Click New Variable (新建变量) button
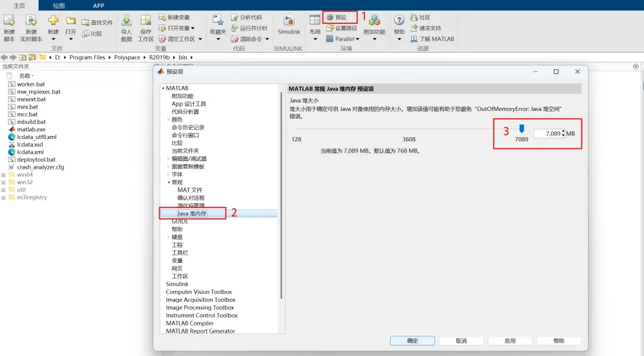Screen dimensions: 644x356 point(175,17)
